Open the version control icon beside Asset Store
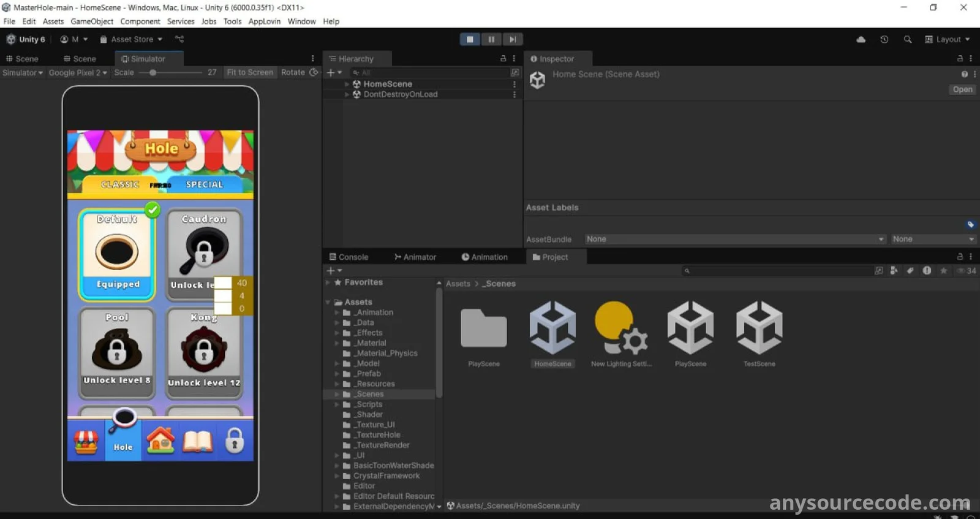The height and width of the screenshot is (519, 980). coord(179,39)
